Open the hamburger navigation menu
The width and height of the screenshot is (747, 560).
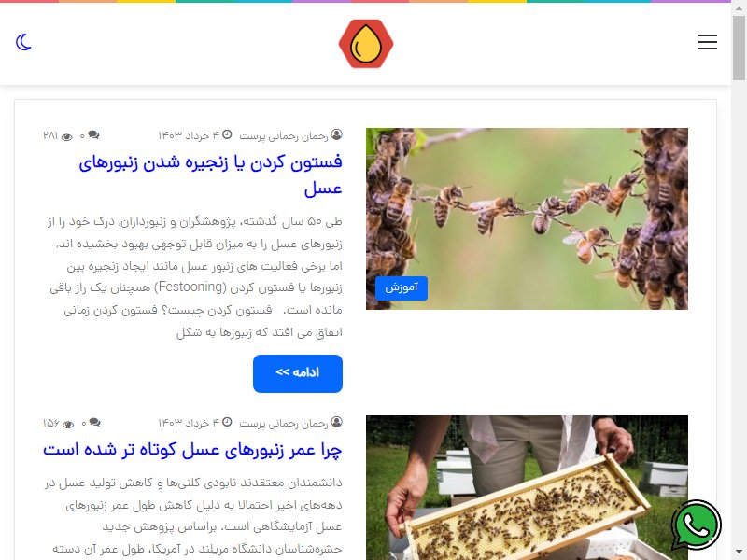[x=708, y=42]
